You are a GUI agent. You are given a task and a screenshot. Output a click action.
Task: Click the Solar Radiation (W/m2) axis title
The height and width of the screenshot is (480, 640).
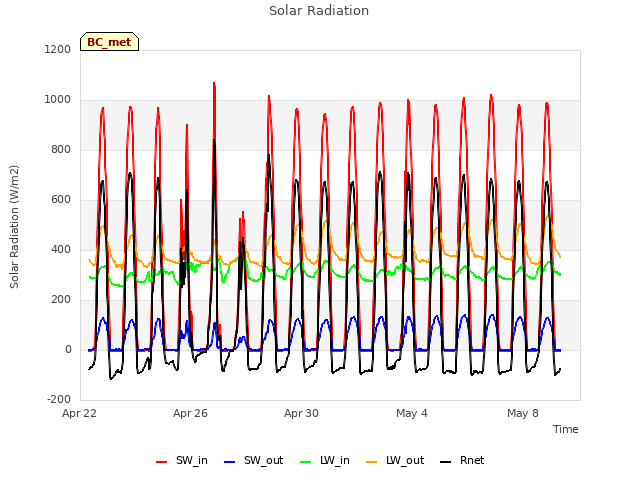click(14, 227)
